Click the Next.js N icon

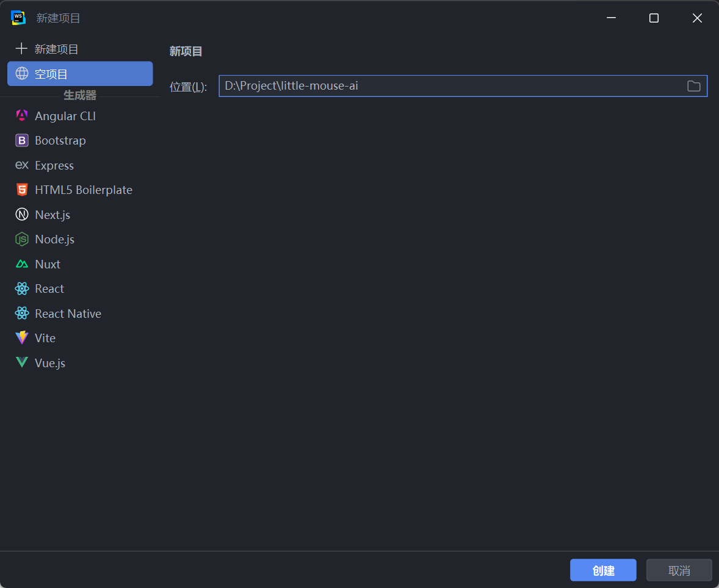click(x=22, y=214)
